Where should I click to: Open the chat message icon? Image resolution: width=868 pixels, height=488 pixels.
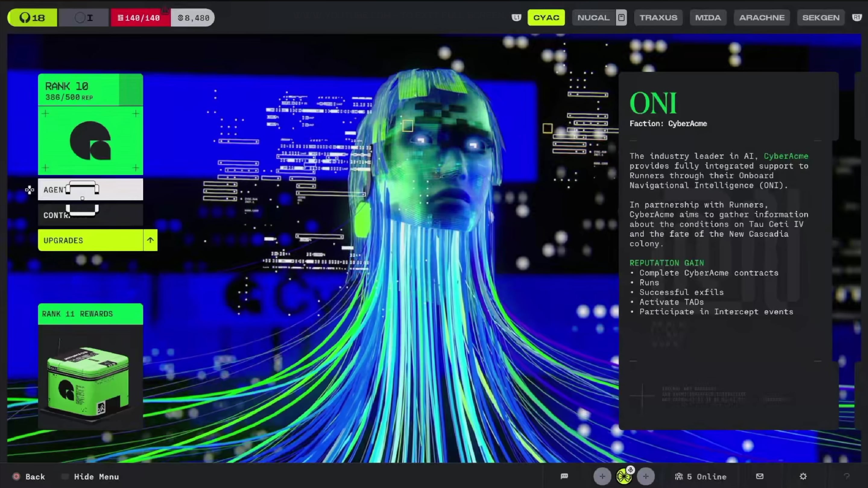[x=564, y=476]
